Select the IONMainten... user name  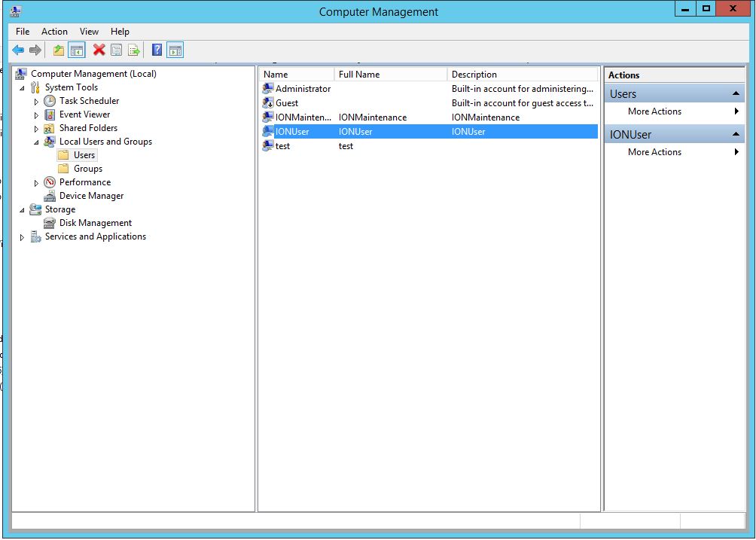click(303, 117)
